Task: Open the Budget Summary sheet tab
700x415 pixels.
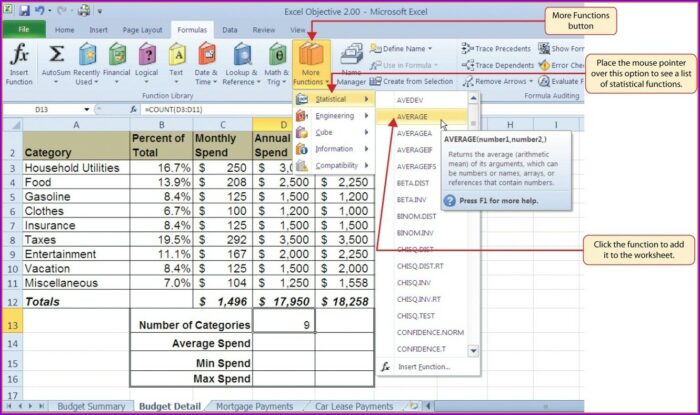Action: coord(91,407)
